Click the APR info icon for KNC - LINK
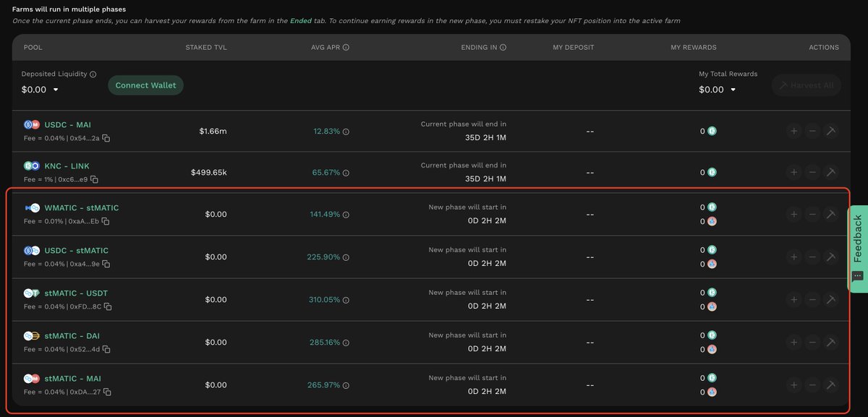Viewport: 868px width, 417px height. click(345, 173)
